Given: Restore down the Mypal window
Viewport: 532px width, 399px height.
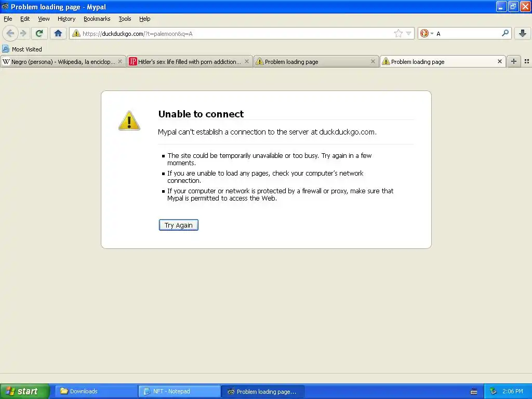Looking at the screenshot, I should tap(513, 6).
